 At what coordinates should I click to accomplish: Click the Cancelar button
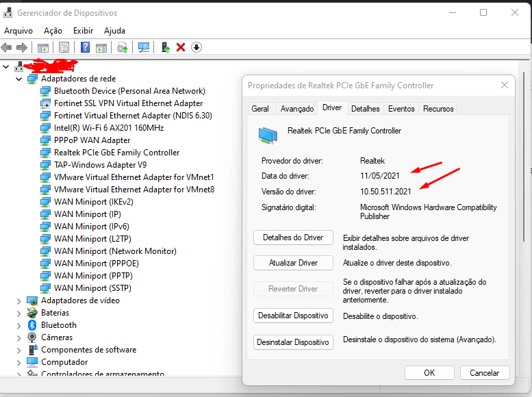click(x=485, y=372)
